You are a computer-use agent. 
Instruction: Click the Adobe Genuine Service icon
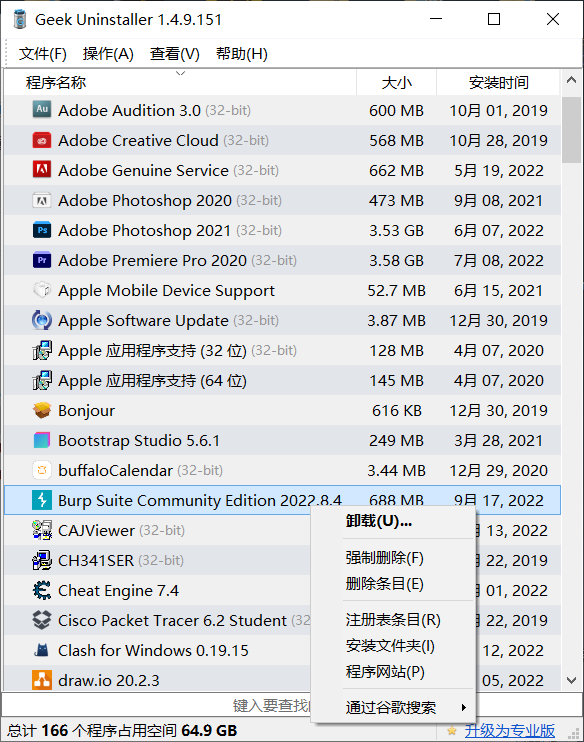pyautogui.click(x=42, y=170)
